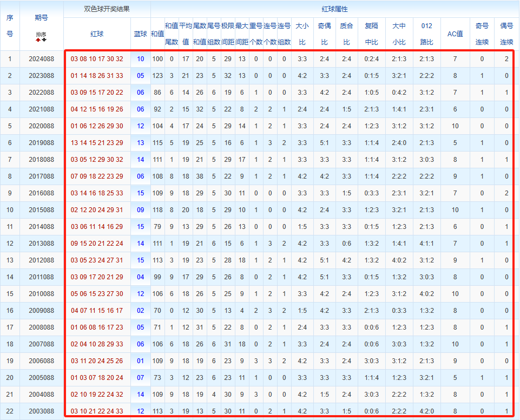520x420 pixels.
Task: Open issue number 2024088
Action: tap(41, 59)
